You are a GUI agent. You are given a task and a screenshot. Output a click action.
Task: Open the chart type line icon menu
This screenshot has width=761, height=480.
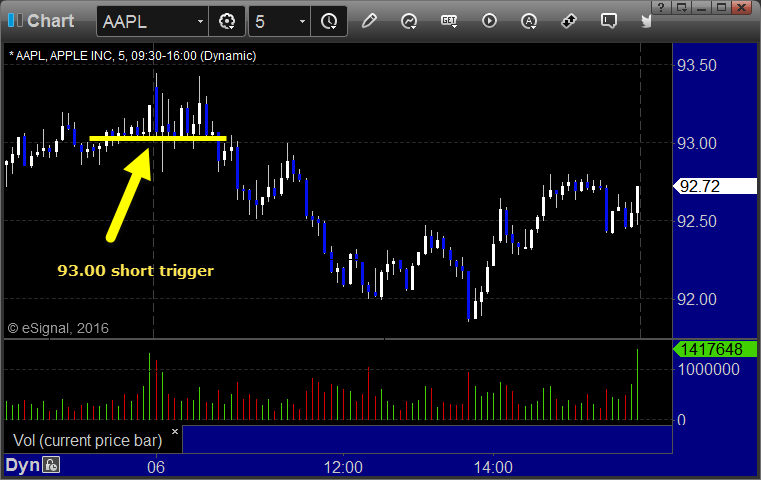(409, 21)
